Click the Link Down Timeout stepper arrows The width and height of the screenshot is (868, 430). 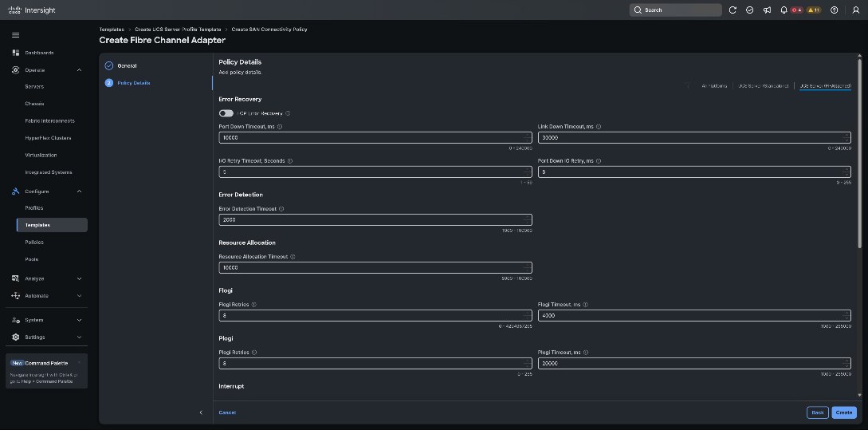pyautogui.click(x=846, y=137)
